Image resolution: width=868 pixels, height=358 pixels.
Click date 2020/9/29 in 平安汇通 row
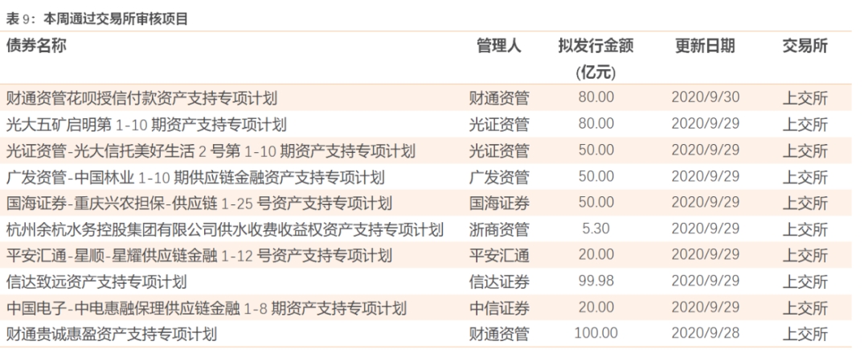(x=706, y=254)
